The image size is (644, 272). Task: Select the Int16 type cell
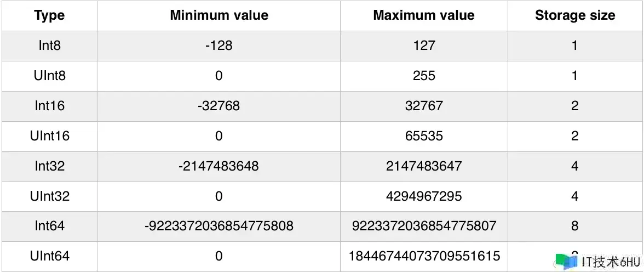[49, 106]
